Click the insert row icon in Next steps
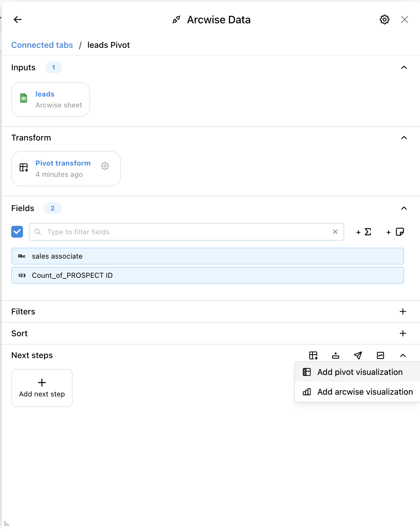Image resolution: width=420 pixels, height=529 pixels. pyautogui.click(x=336, y=355)
